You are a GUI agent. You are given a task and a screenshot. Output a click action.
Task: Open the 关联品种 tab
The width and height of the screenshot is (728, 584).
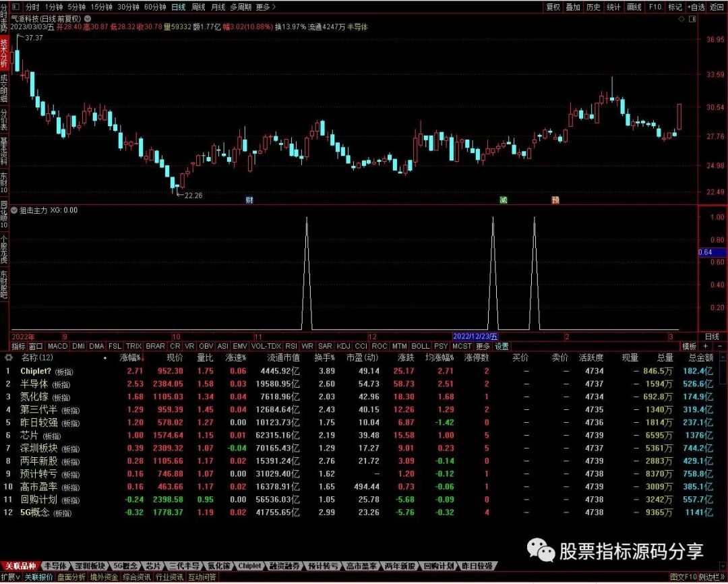tap(20, 566)
